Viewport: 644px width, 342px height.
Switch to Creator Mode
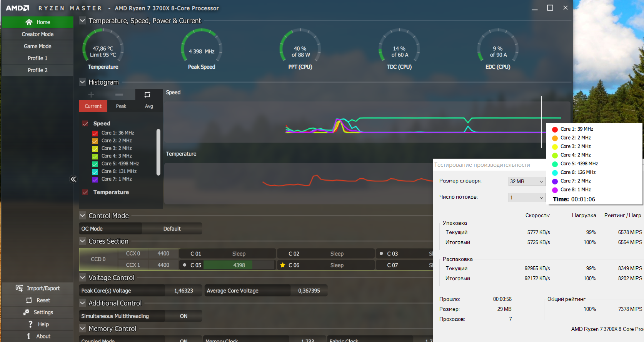(37, 34)
